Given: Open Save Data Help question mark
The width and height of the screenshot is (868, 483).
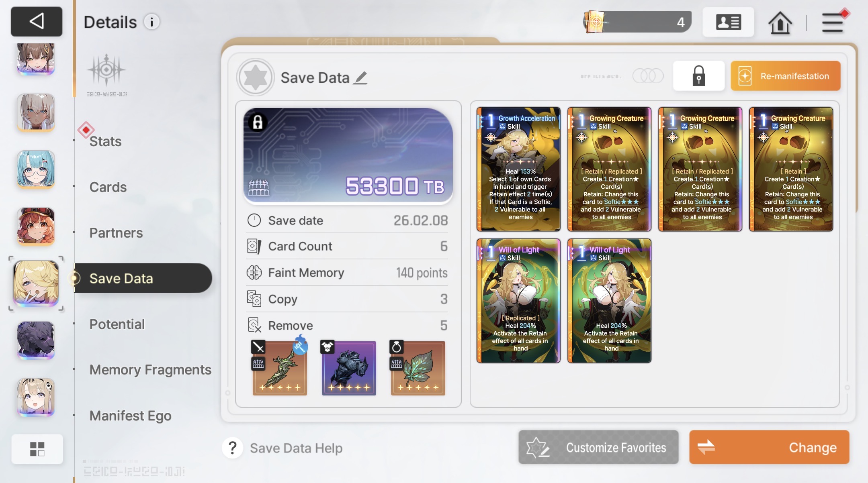Looking at the screenshot, I should (x=232, y=448).
